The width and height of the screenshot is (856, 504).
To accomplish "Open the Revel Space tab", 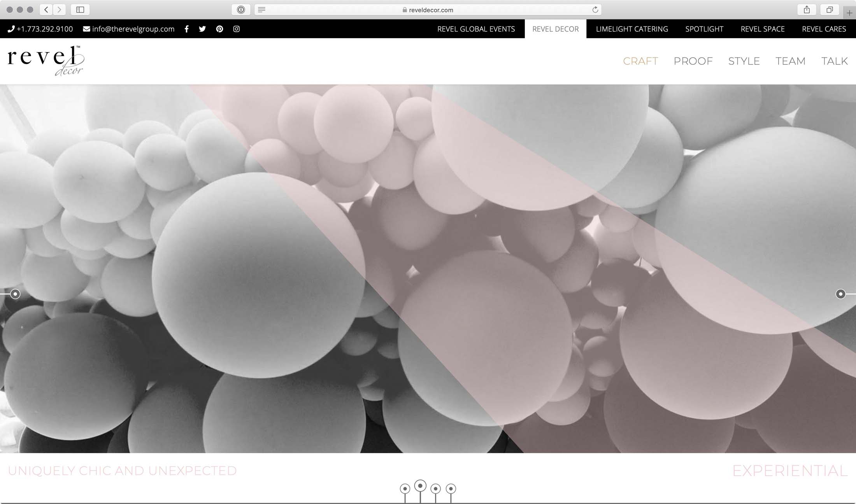I will click(x=763, y=29).
